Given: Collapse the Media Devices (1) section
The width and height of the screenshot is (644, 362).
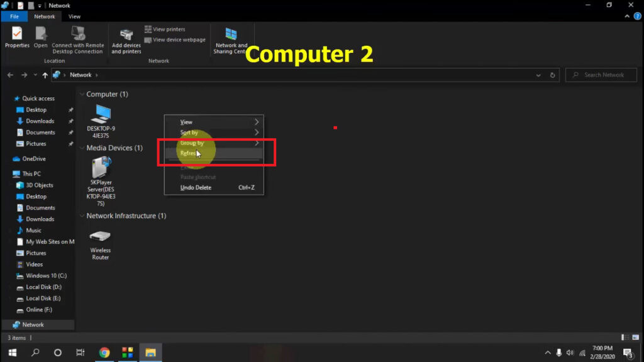Looking at the screenshot, I should (82, 148).
